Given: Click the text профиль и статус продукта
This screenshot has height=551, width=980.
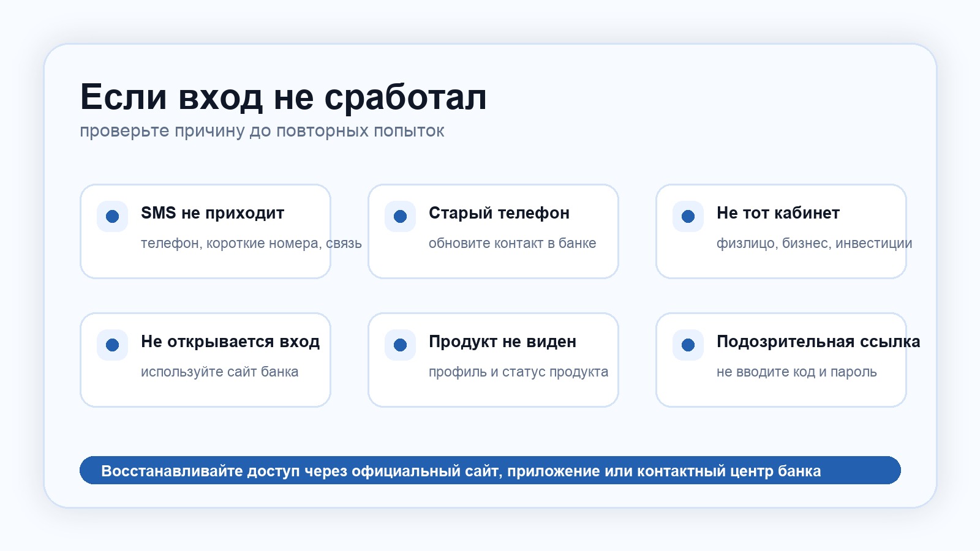Looking at the screenshot, I should 518,372.
